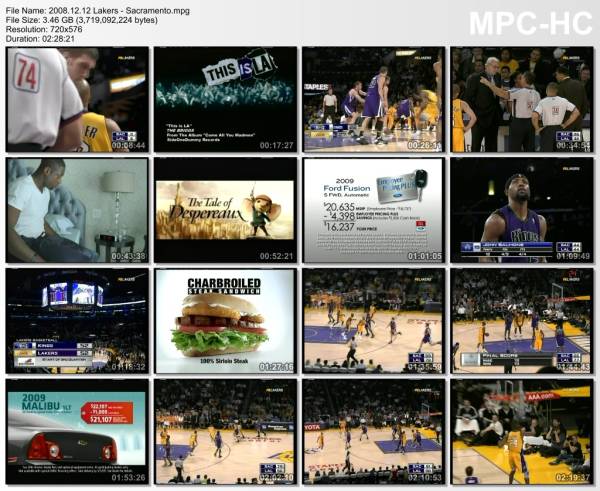Click the 00:52:21 timestamp
This screenshot has height=491, width=600.
276,256
